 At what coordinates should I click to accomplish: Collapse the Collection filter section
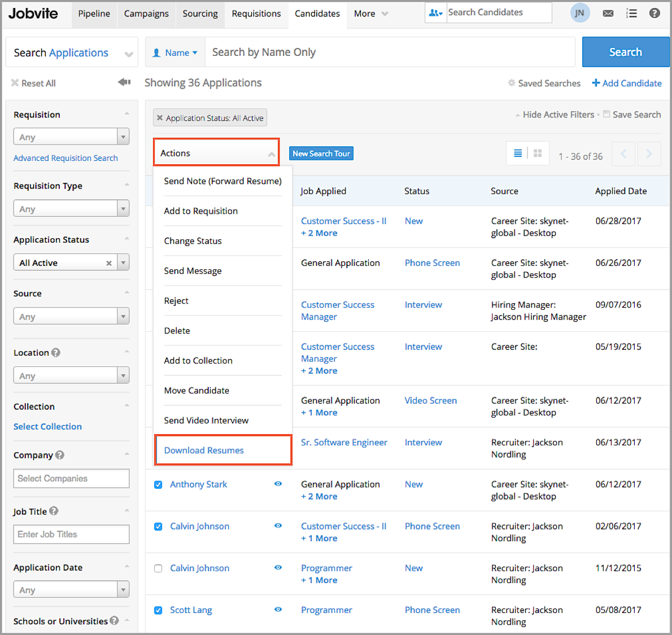(126, 405)
